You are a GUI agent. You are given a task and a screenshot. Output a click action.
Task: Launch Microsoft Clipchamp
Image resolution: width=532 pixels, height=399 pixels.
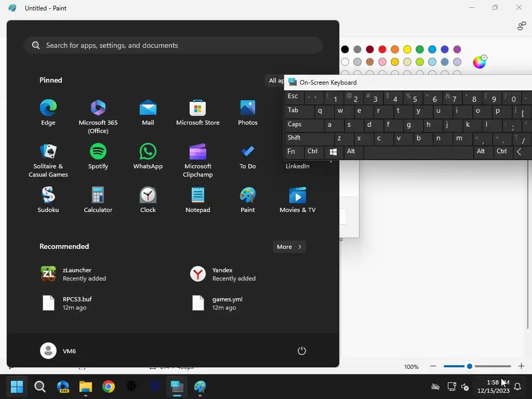(x=198, y=160)
